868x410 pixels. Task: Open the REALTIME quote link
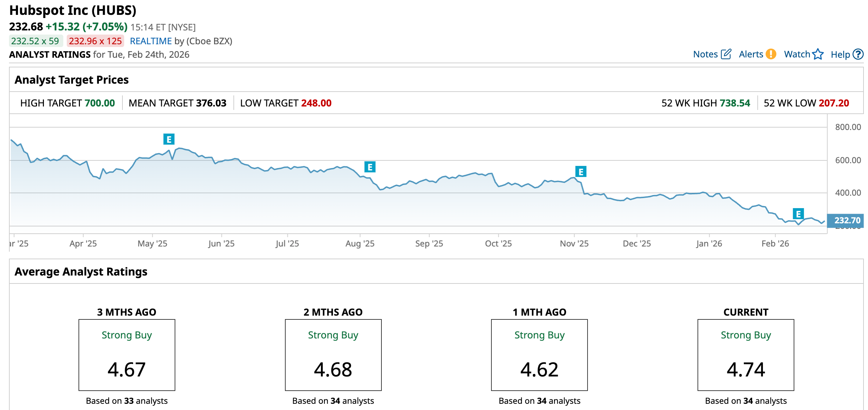click(151, 41)
